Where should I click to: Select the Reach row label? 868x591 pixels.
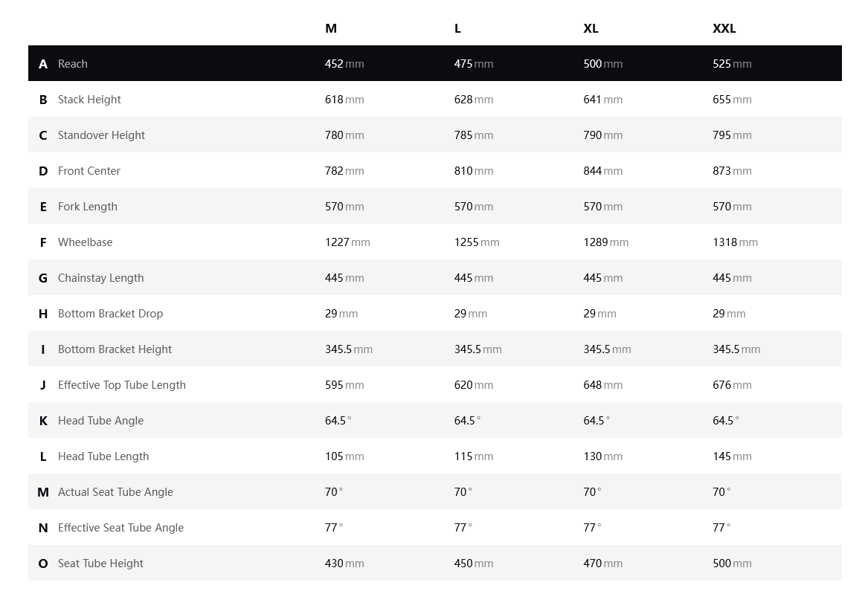(x=72, y=64)
